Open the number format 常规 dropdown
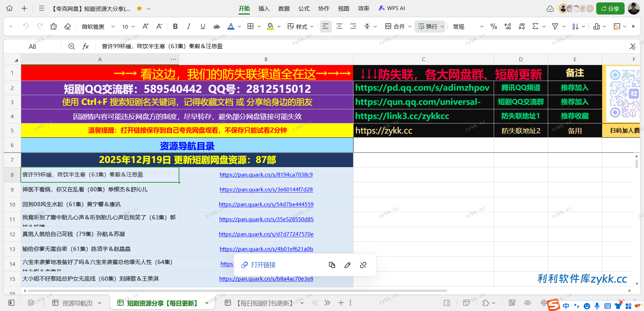Image resolution: width=644 pixels, height=311 pixels. [x=468, y=27]
